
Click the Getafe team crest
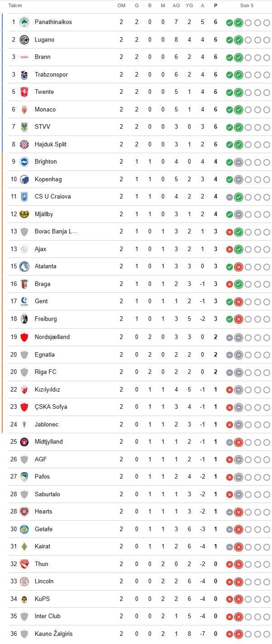[24, 529]
